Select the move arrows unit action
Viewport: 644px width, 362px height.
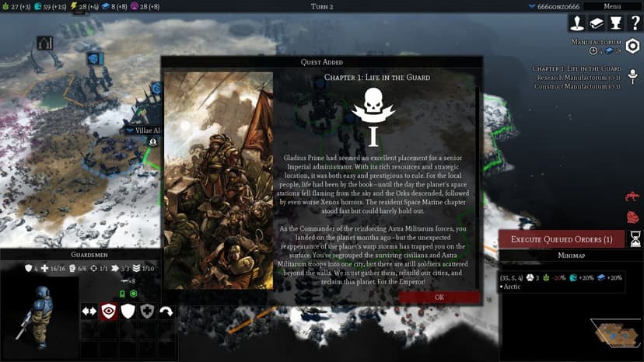[x=89, y=312]
